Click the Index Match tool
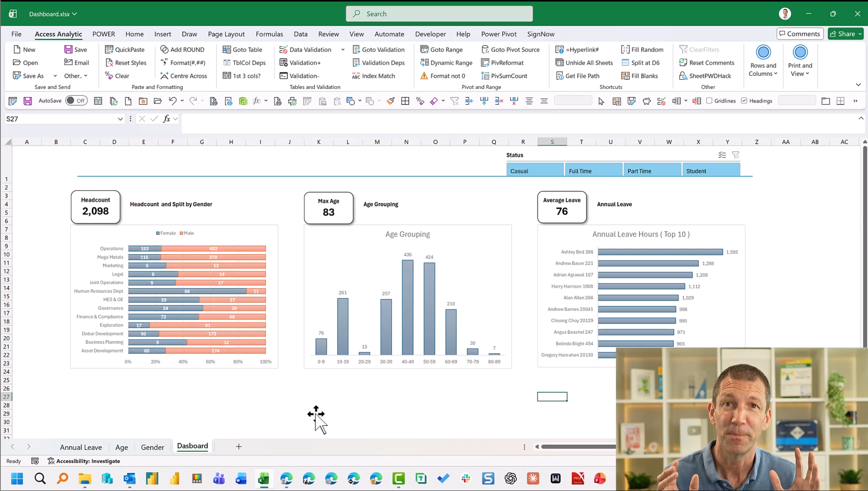Viewport: 868px width, 491px height. (373, 76)
